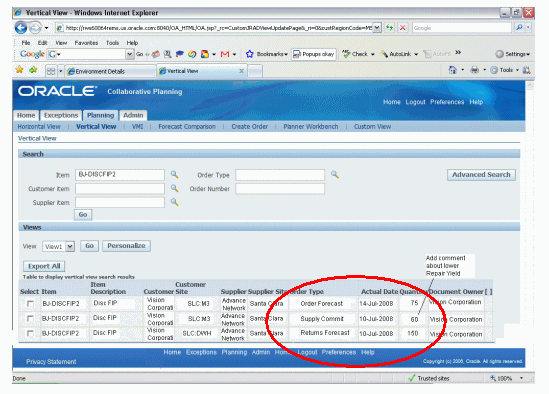Screen dimensions: 549x394
Task: Click the browser Home page icon
Action: coord(453,70)
